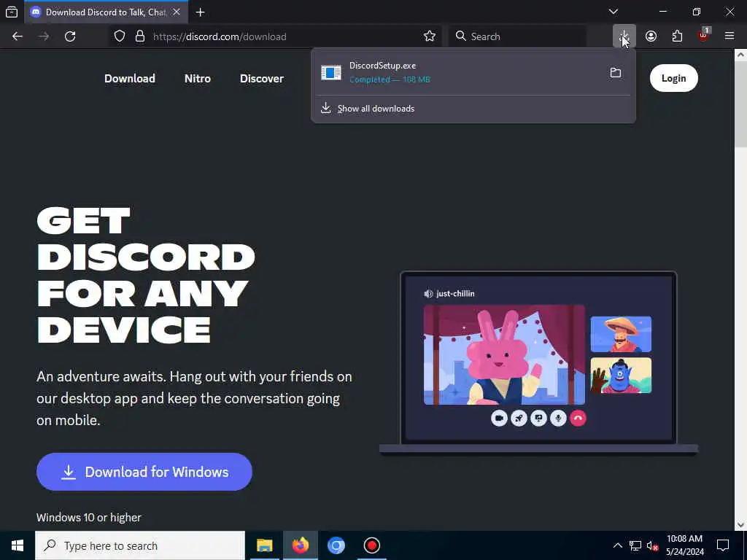Image resolution: width=747 pixels, height=560 pixels.
Task: Open the Nitro nav item
Action: pos(197,79)
